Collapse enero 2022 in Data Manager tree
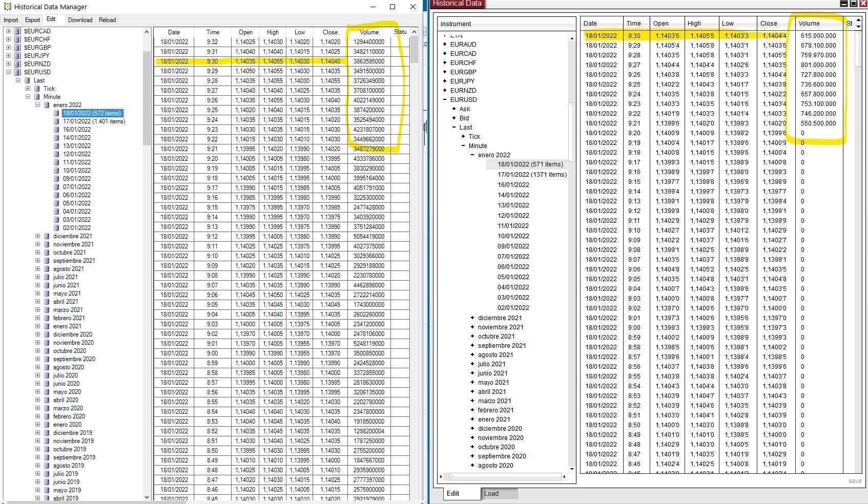868x504 pixels. coord(37,105)
